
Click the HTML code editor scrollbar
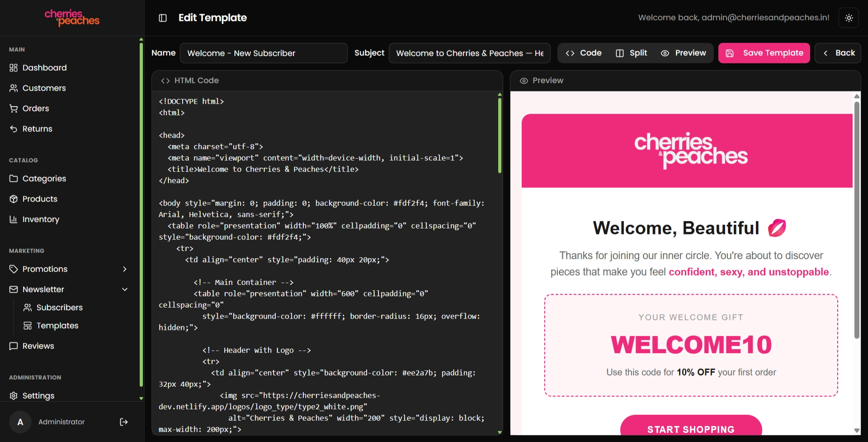(500, 135)
